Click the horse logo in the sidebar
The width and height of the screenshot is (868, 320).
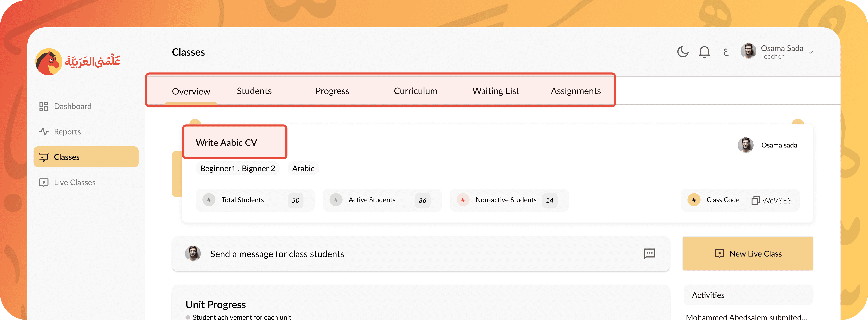point(49,62)
